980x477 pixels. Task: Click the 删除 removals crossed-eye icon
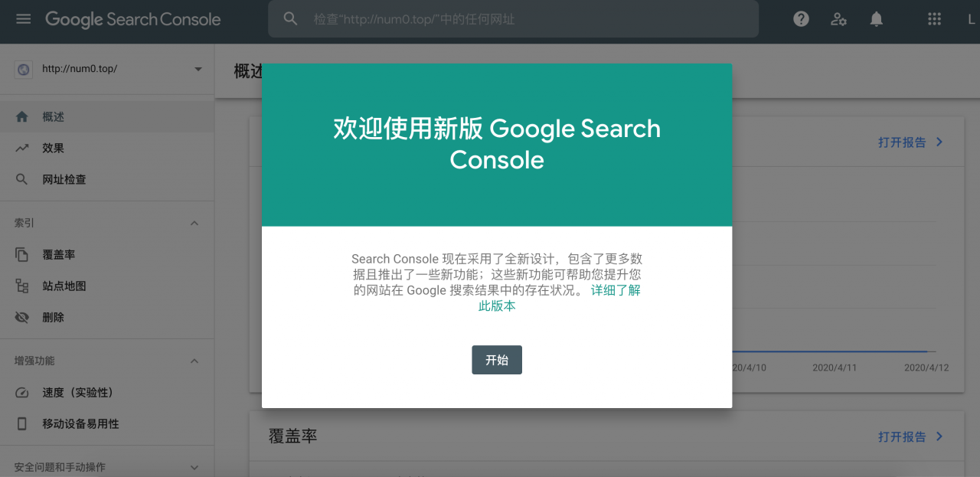(23, 316)
